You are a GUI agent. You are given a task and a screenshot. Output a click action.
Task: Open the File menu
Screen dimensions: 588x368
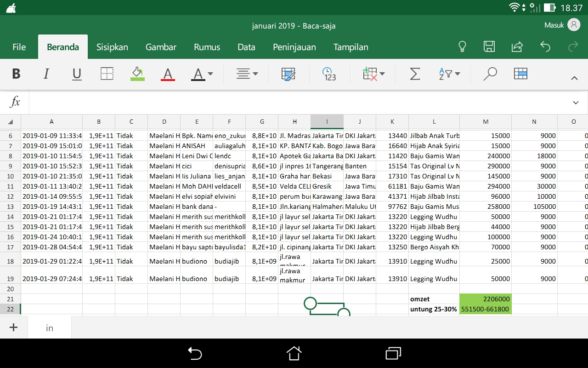pyautogui.click(x=19, y=47)
